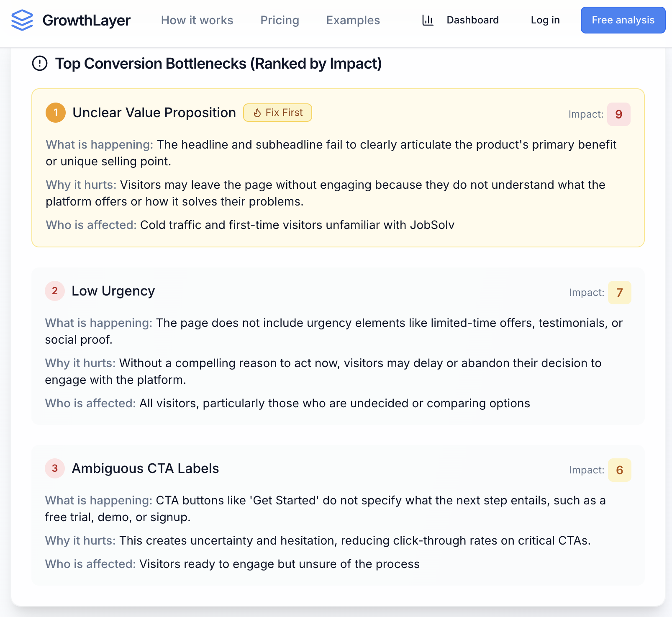Click the number 3 badge beside Ambiguous CTA Labels
672x617 pixels.
54,469
